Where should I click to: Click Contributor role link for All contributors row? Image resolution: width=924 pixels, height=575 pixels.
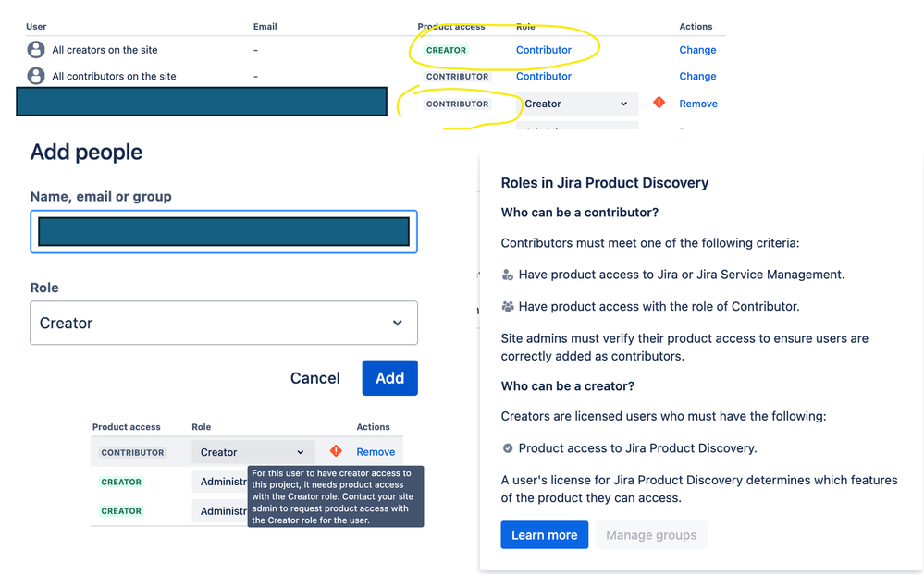543,76
